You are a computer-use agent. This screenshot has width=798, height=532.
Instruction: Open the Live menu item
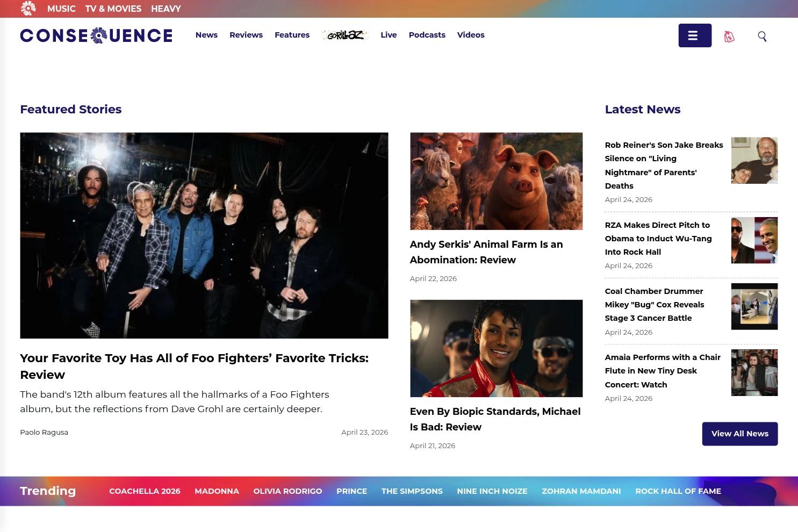pyautogui.click(x=389, y=35)
